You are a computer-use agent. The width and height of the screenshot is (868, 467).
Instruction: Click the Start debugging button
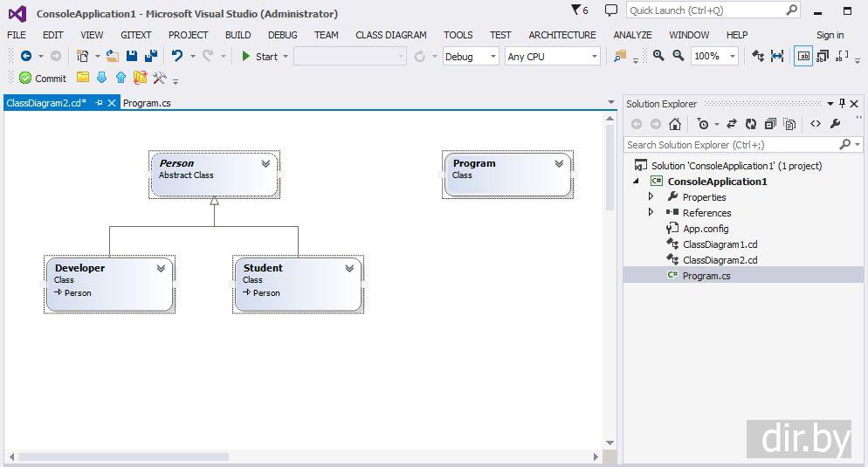pyautogui.click(x=259, y=56)
